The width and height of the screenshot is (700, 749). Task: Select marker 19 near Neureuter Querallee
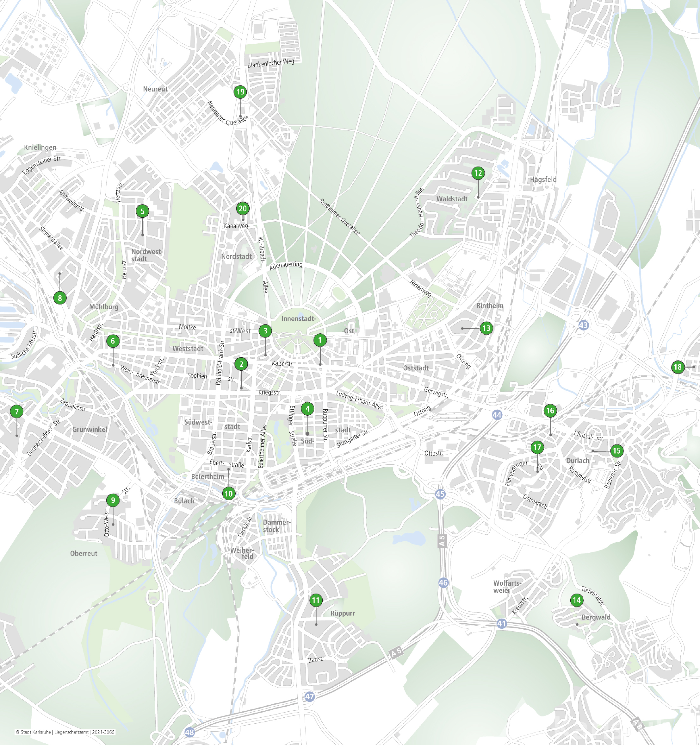point(240,92)
